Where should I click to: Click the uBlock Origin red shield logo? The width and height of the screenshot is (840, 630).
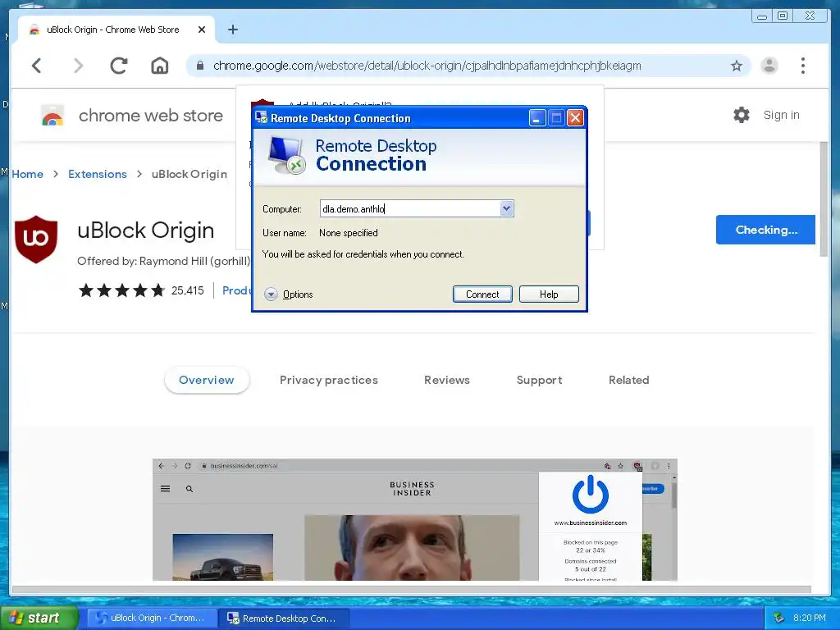click(x=36, y=239)
